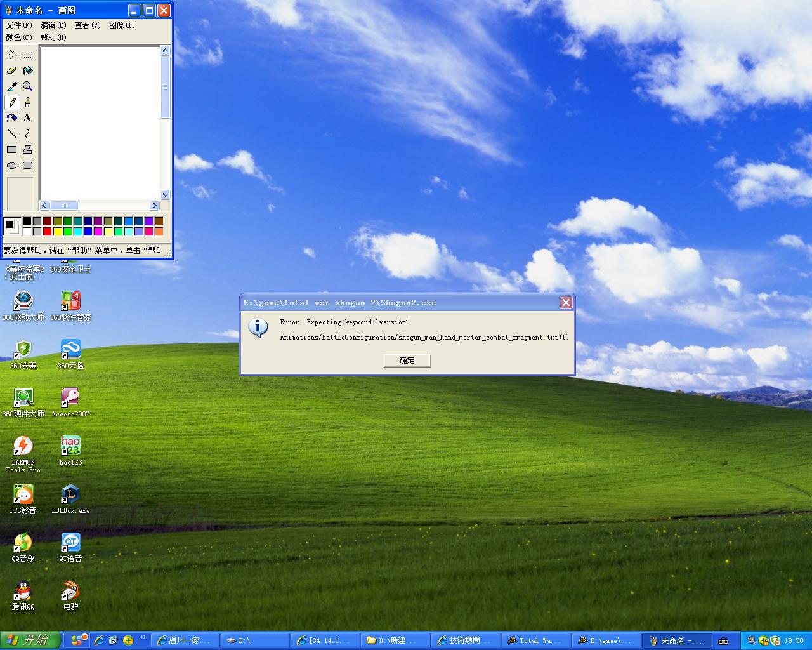Pick the Fill With Color bucket tool
The width and height of the screenshot is (812, 650).
point(27,70)
